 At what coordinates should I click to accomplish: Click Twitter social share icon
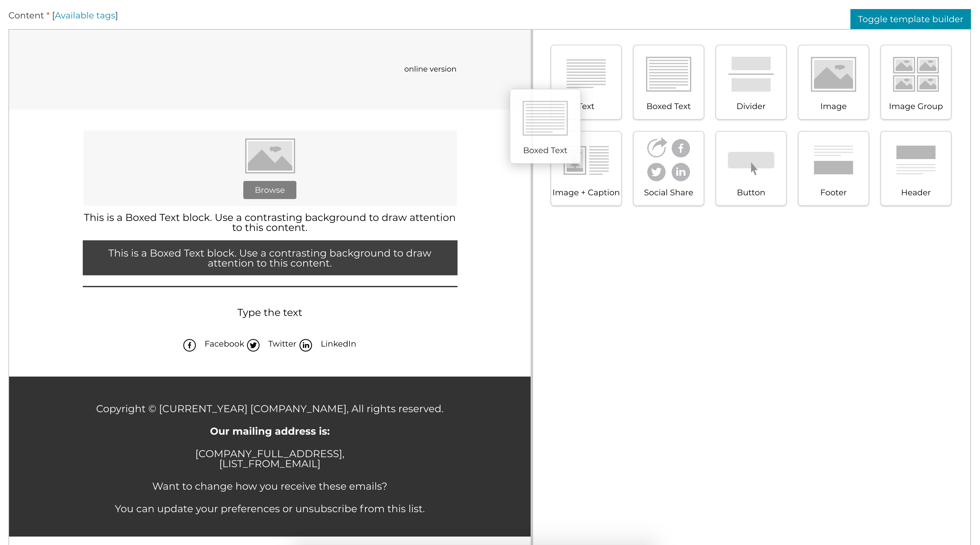(x=254, y=344)
